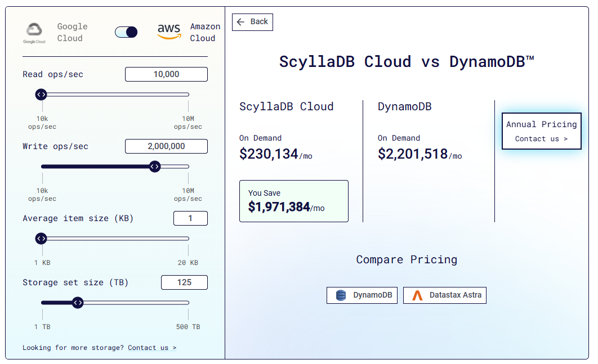Select the Datastax Astra compare pricing button
598x364 pixels.
pyautogui.click(x=445, y=295)
